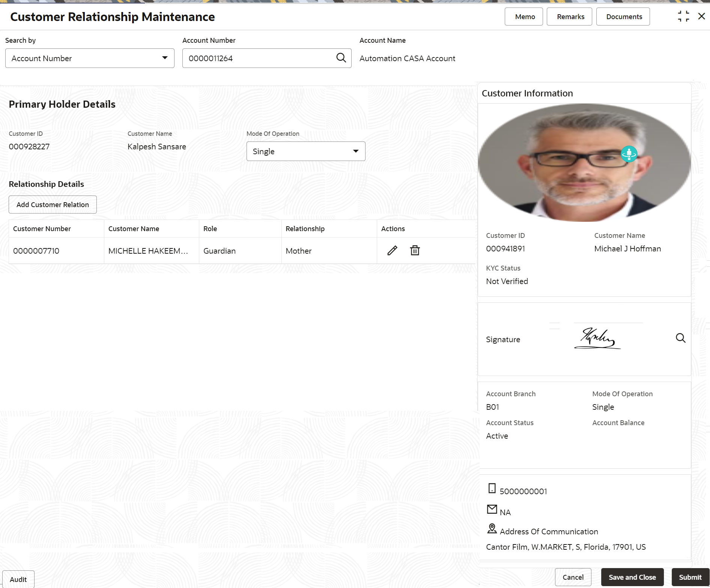Click the address location pin icon

[492, 529]
